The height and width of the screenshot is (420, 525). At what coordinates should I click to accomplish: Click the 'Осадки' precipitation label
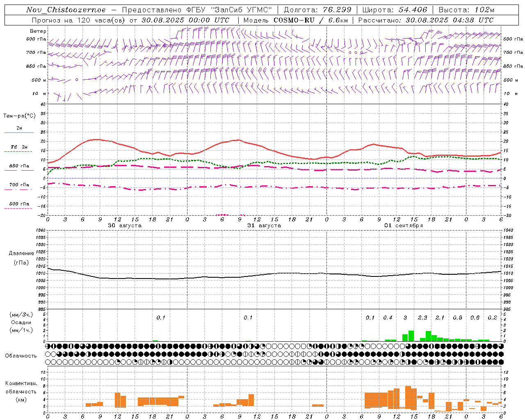[x=21, y=322]
